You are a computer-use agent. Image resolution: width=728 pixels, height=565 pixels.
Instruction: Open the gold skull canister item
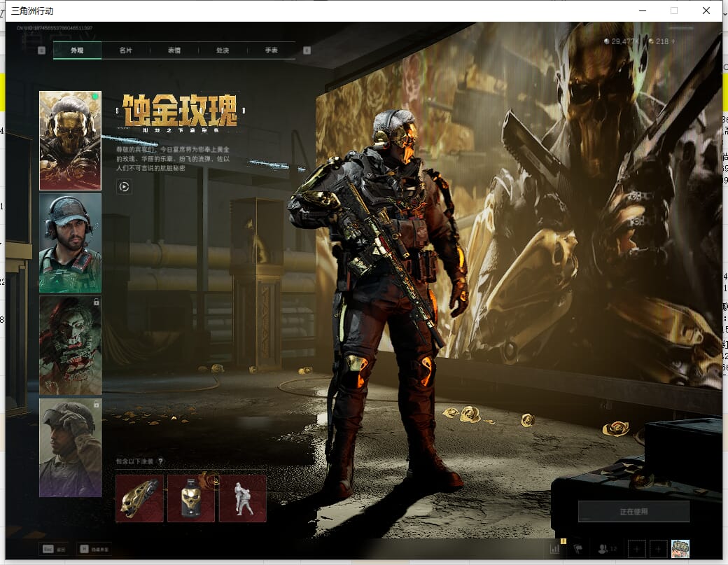pyautogui.click(x=191, y=498)
